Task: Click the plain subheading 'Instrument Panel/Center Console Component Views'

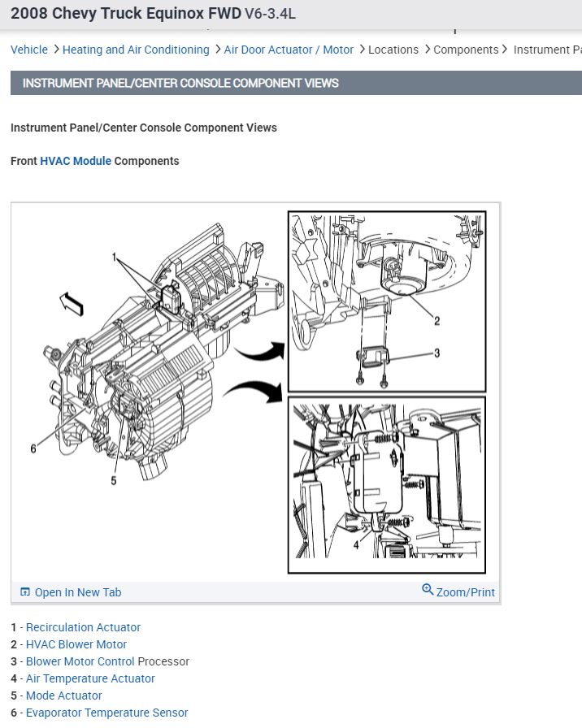Action: click(144, 128)
